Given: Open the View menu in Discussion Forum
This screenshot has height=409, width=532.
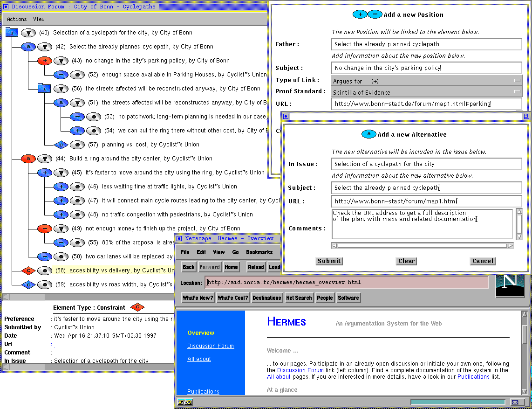Looking at the screenshot, I should 39,19.
